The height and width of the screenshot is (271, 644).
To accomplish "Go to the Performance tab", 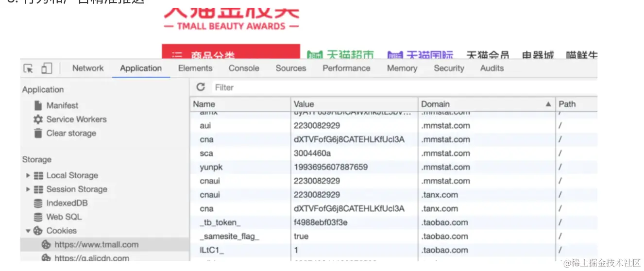I will point(346,68).
